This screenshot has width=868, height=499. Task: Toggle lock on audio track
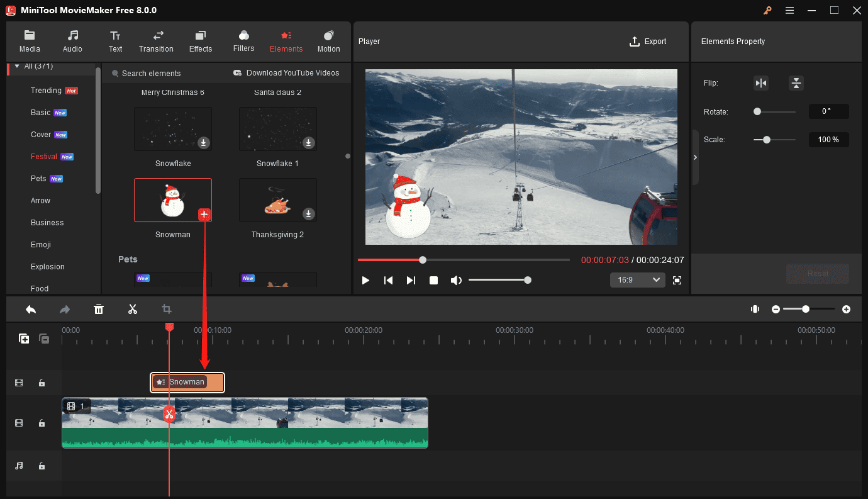click(42, 466)
